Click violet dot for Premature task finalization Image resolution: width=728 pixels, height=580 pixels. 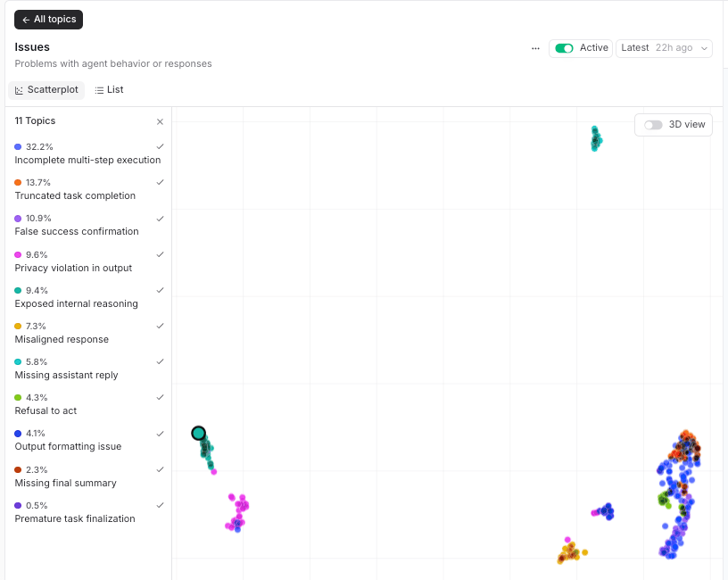click(18, 505)
